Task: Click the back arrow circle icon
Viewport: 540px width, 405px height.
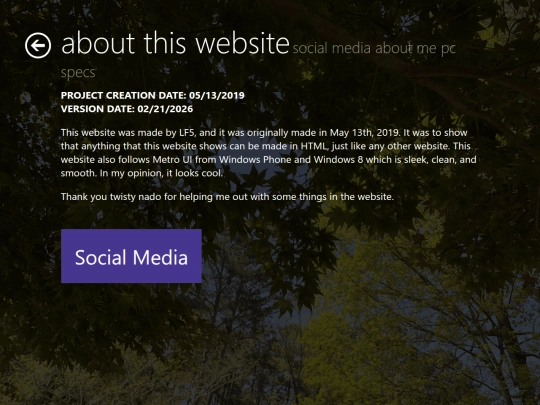Action: pos(38,45)
